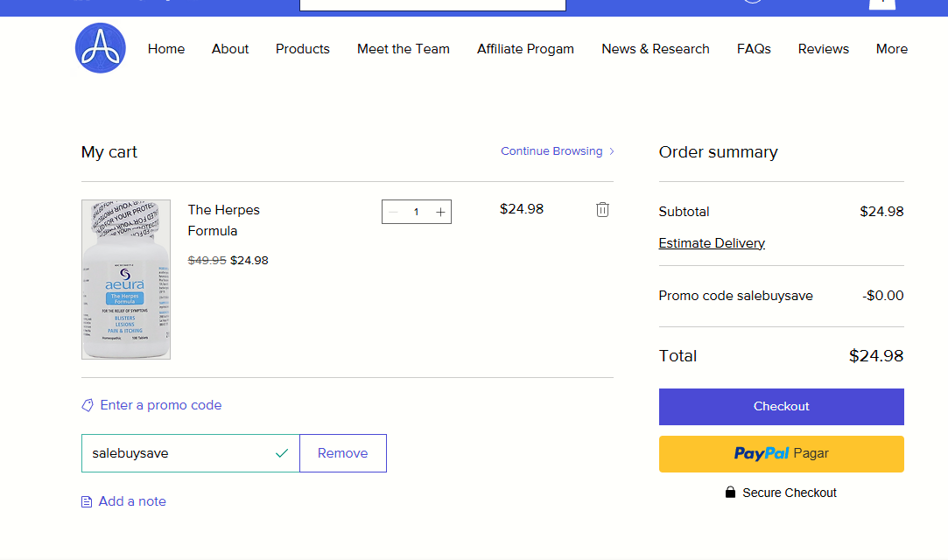Viewport: 948px width, 560px height.
Task: Open Meet the Team page
Action: [404, 49]
